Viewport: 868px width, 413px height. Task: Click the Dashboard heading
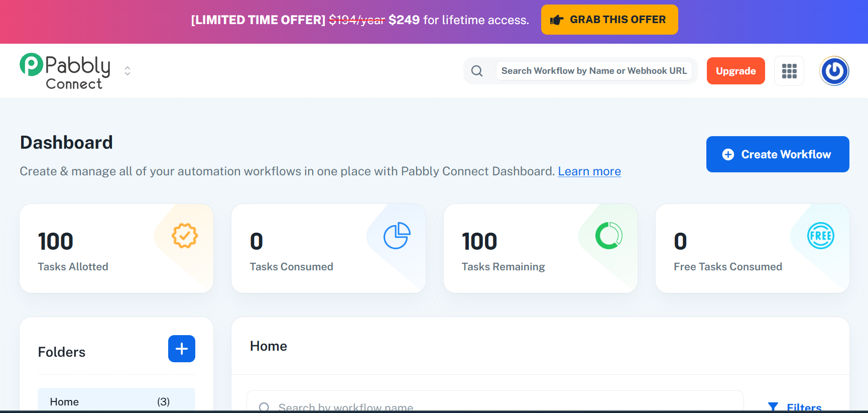click(x=66, y=143)
